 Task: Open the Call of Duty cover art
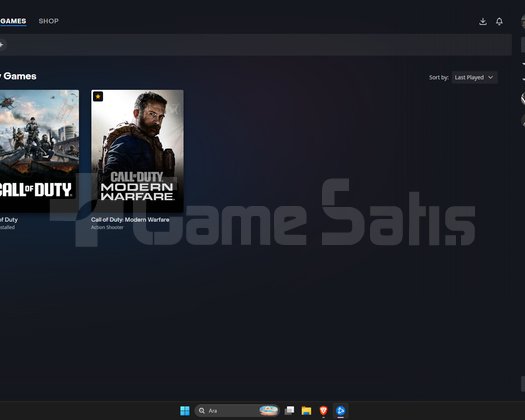(x=40, y=151)
